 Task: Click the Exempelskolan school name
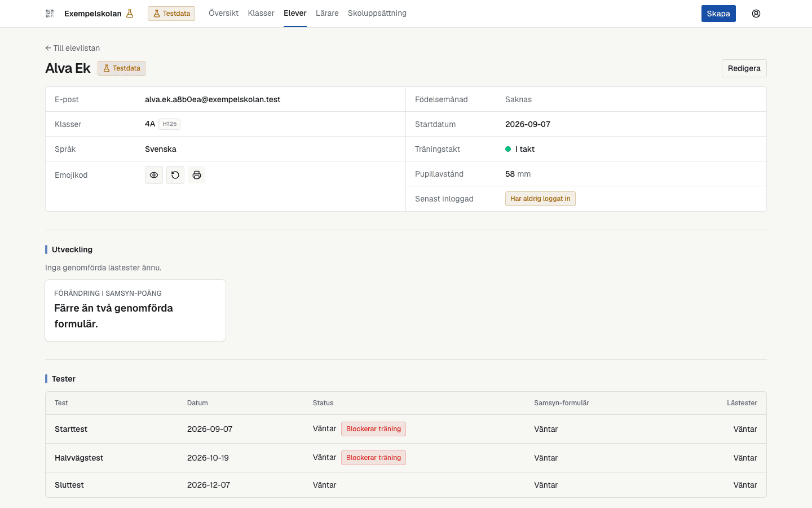[x=93, y=14]
